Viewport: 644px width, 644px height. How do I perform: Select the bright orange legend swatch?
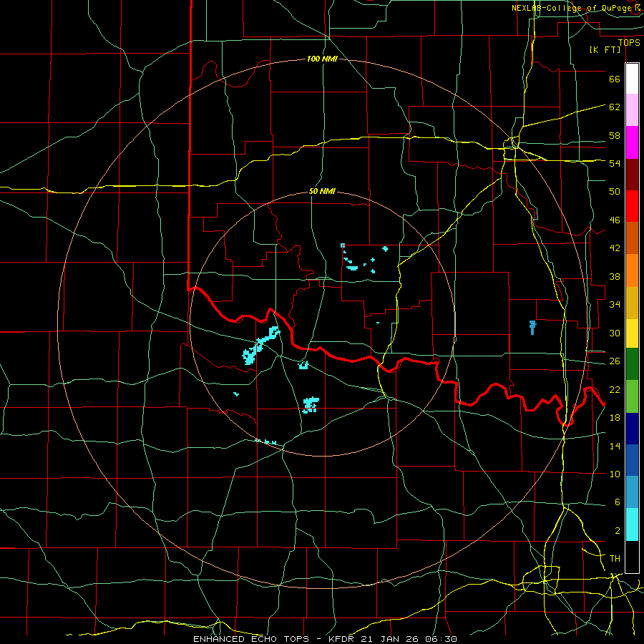click(x=632, y=270)
